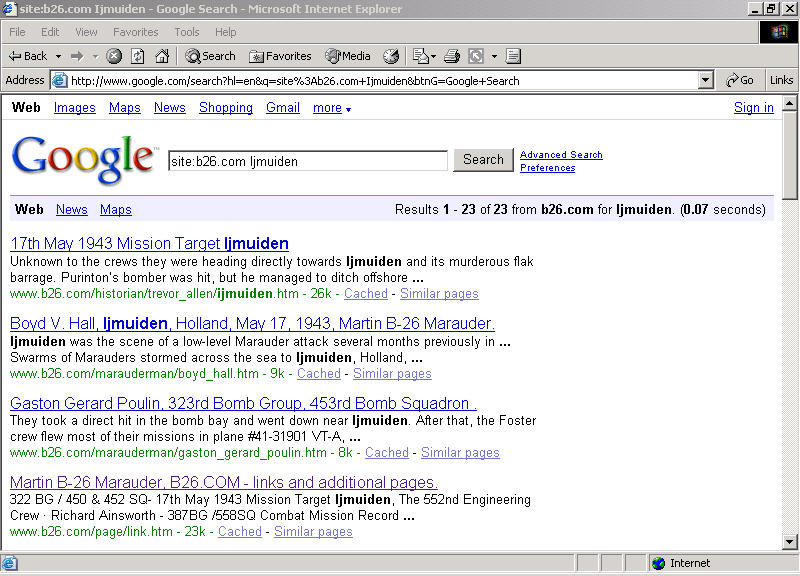
Task: Click the vertical scrollbar down arrow
Action: 789,542
